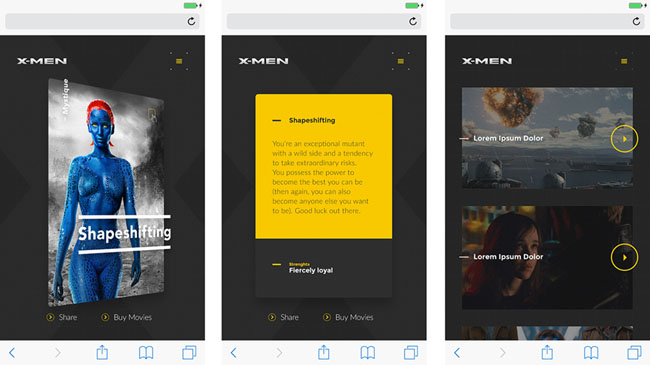
Task: Tap the yellow Shapeshifting heading
Action: click(x=312, y=120)
